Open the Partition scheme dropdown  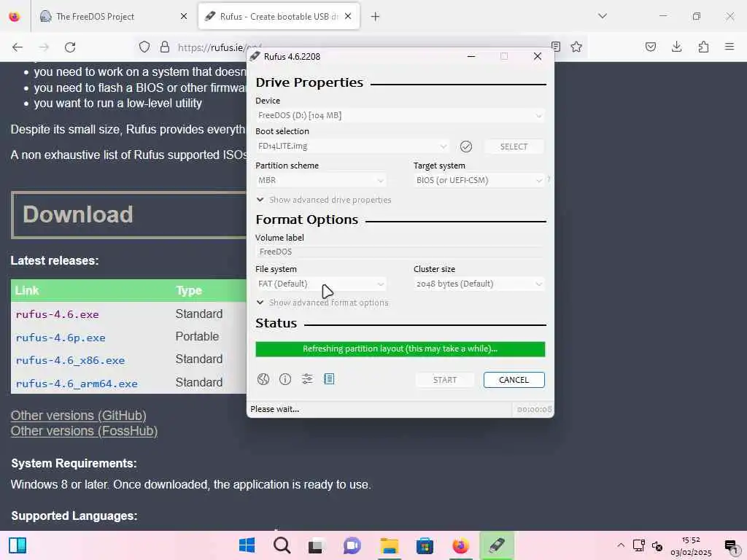321,180
